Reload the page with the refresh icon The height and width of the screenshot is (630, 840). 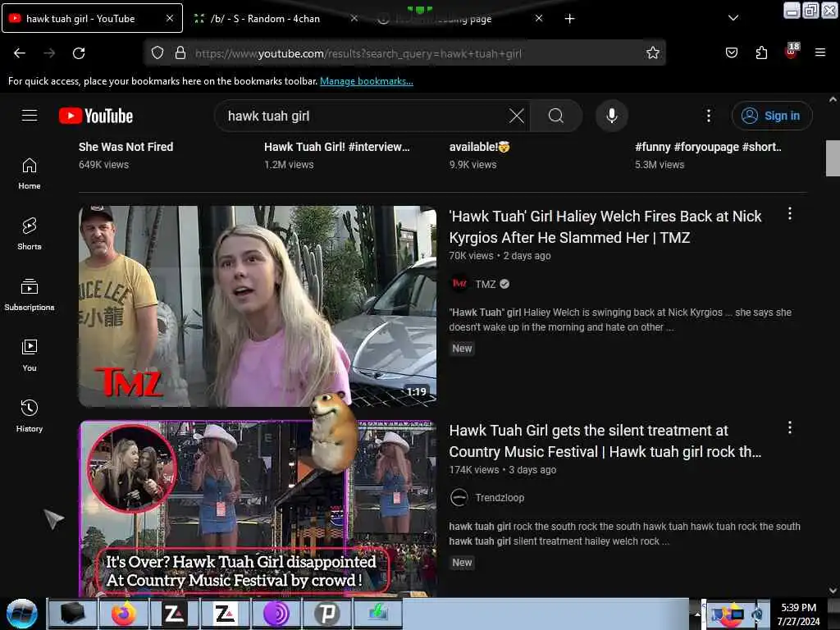click(79, 53)
